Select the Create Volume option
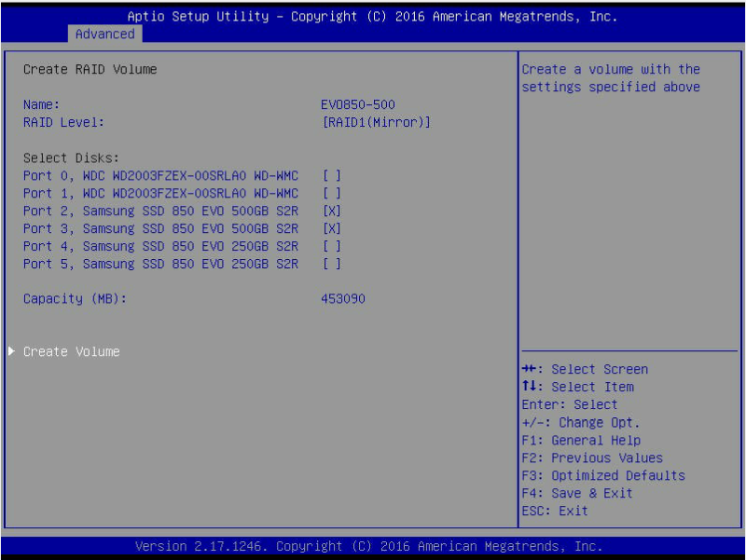The height and width of the screenshot is (560, 746). (72, 352)
